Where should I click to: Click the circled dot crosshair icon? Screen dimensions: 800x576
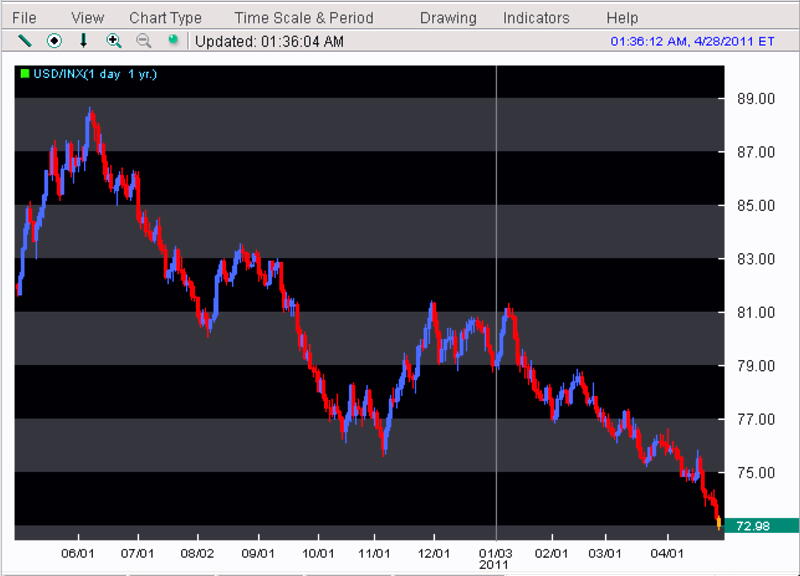tap(54, 41)
